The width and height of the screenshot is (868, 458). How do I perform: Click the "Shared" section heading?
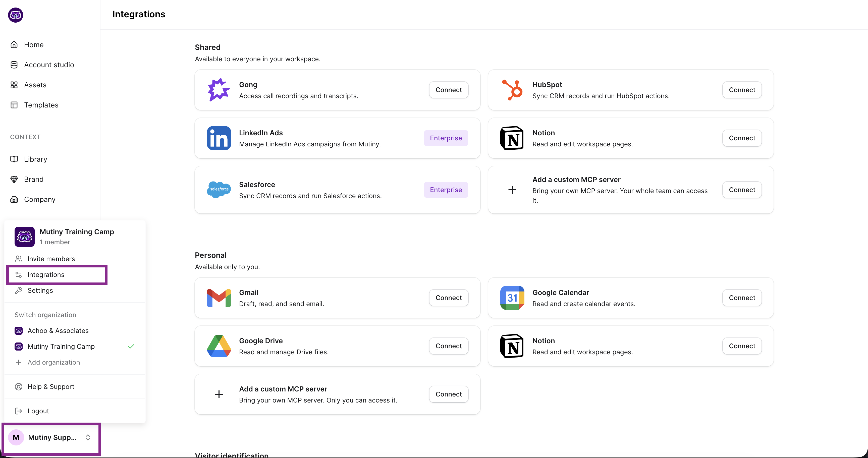point(207,47)
